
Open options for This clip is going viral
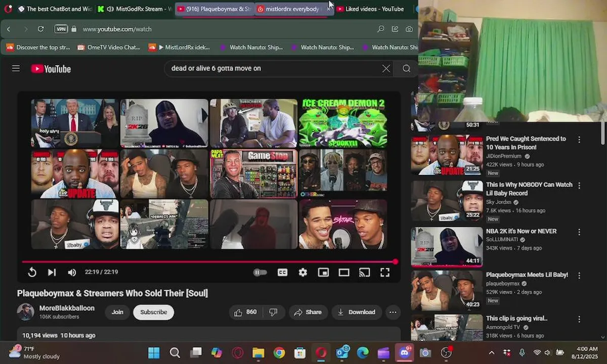tap(579, 319)
